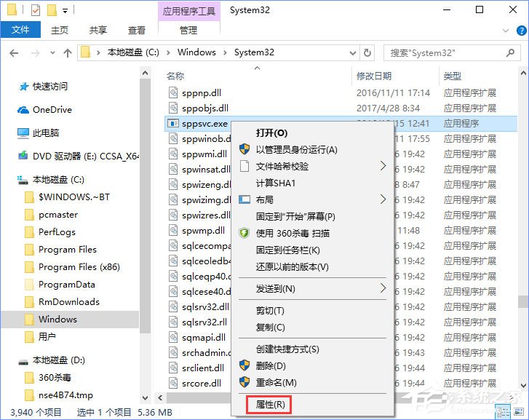Image resolution: width=529 pixels, height=420 pixels.
Task: Open the recent locations dropdown arrow
Action: pyautogui.click(x=52, y=53)
